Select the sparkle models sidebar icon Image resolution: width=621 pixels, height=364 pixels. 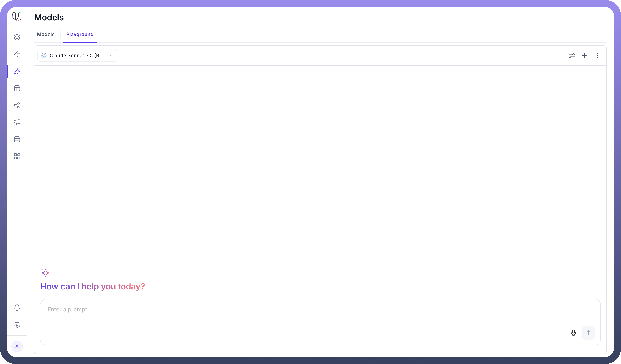click(x=17, y=71)
